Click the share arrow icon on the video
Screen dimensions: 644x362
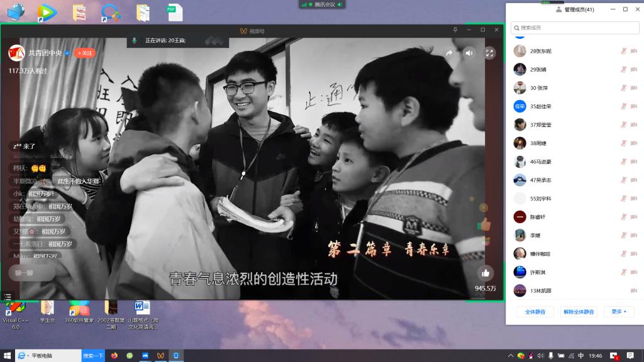pos(449,53)
